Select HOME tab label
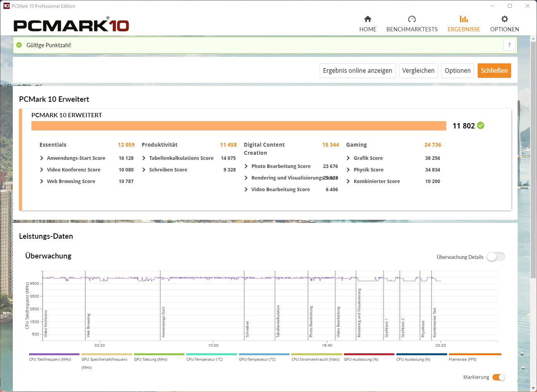The width and height of the screenshot is (537, 392). (x=368, y=29)
